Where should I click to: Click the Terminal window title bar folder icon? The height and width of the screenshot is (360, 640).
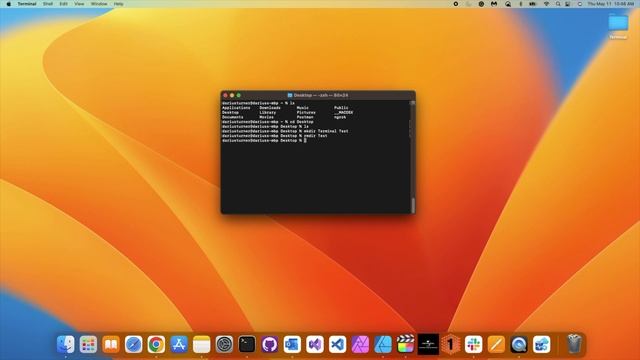tap(290, 95)
